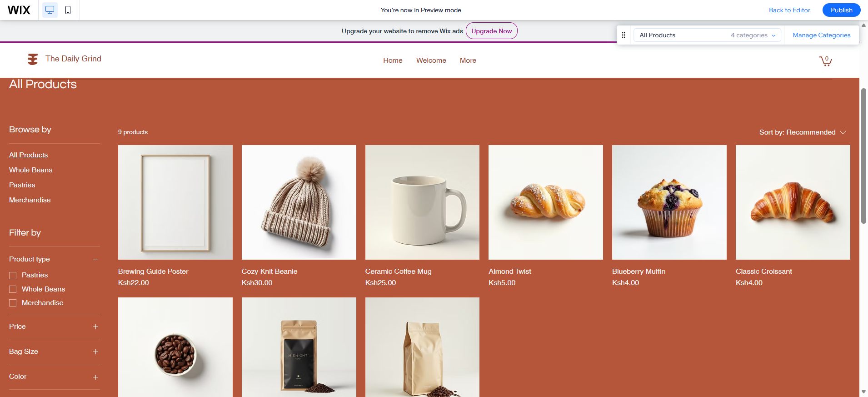Open the shopping cart icon
868x397 pixels.
825,60
